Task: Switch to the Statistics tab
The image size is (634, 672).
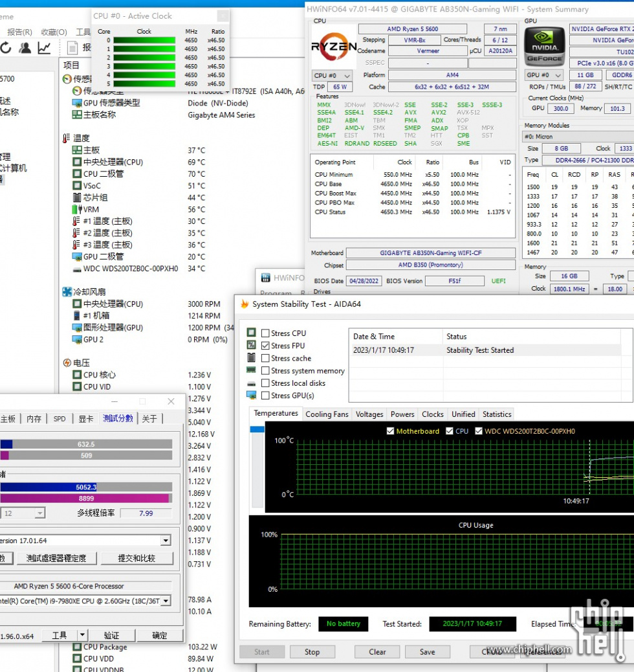Action: point(496,414)
